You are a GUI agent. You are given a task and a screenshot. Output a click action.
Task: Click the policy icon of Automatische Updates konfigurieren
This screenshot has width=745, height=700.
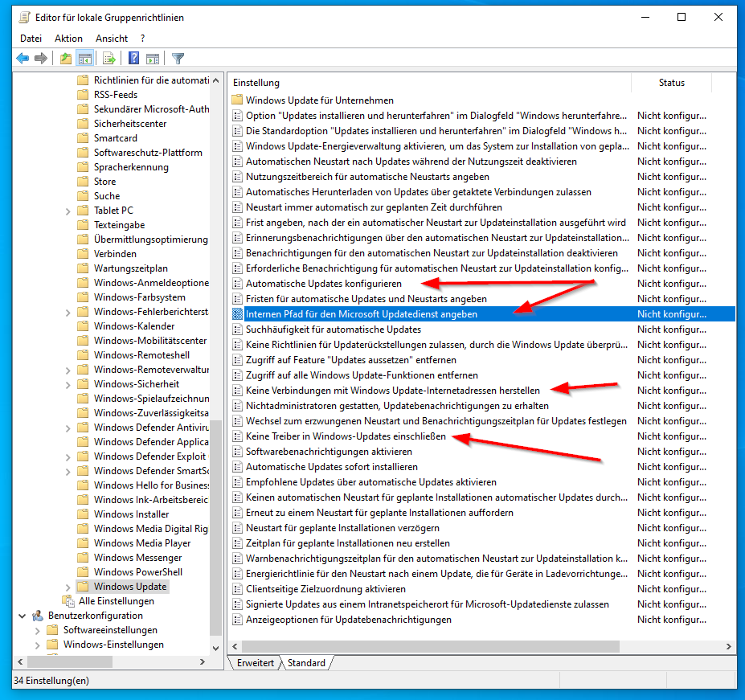[x=237, y=284]
